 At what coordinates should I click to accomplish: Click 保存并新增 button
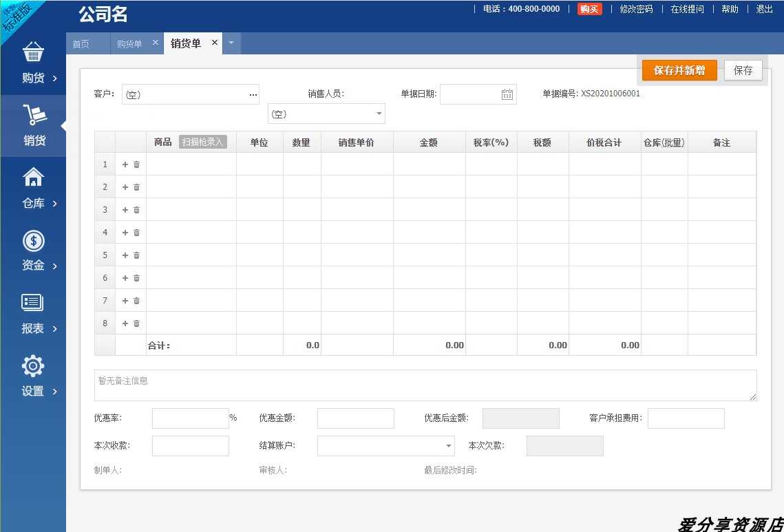point(679,70)
